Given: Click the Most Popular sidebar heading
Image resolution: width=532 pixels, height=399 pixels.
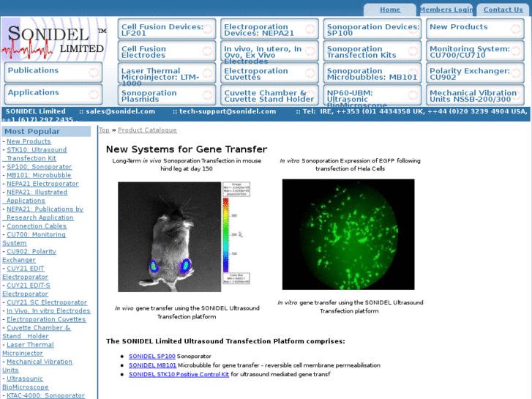Looking at the screenshot, I should (46, 132).
